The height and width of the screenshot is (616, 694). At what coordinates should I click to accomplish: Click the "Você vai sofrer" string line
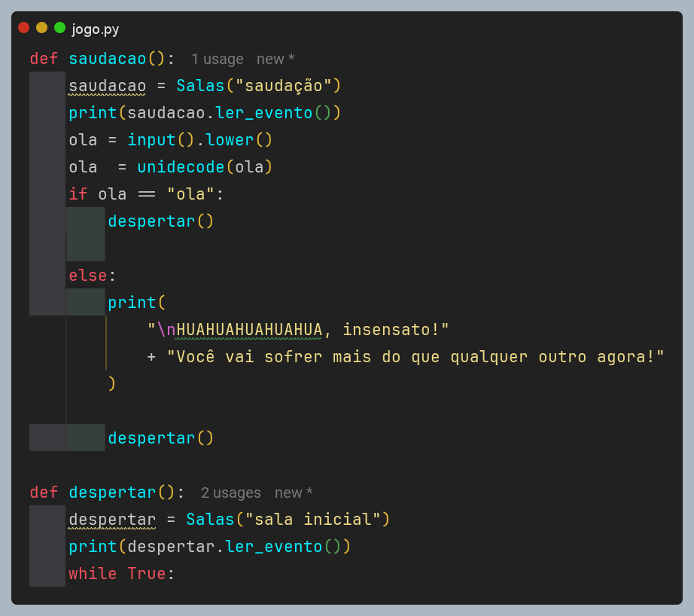point(415,357)
